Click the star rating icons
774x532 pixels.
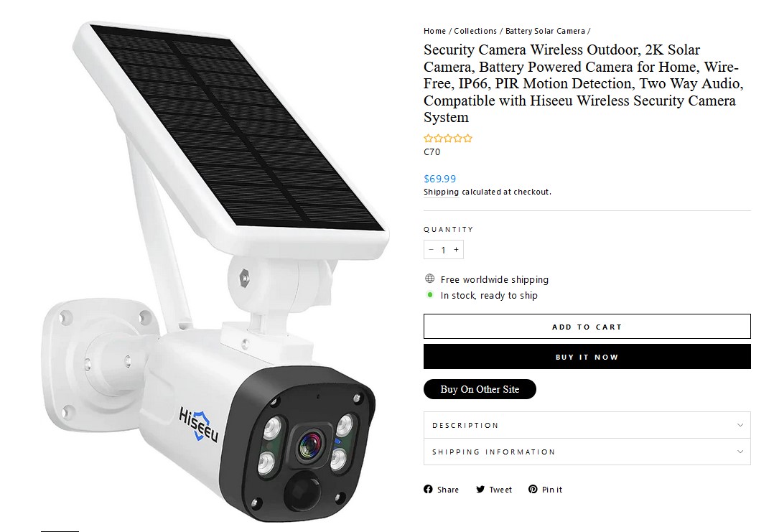pos(448,138)
